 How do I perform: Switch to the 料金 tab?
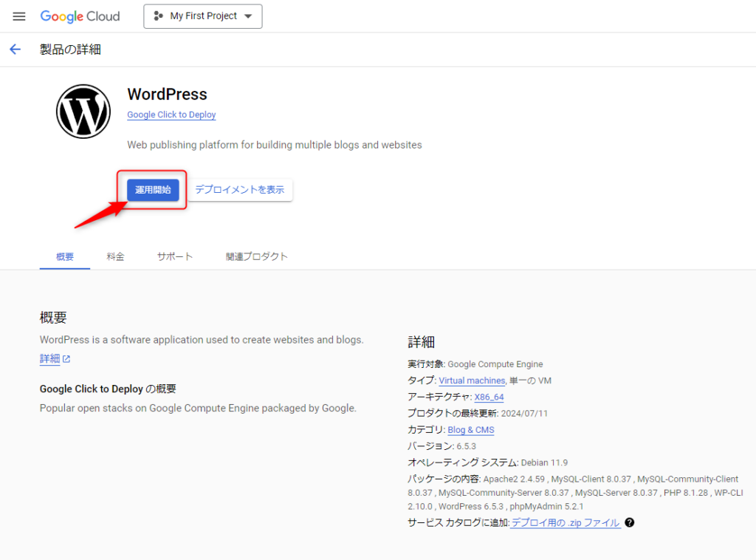point(115,256)
